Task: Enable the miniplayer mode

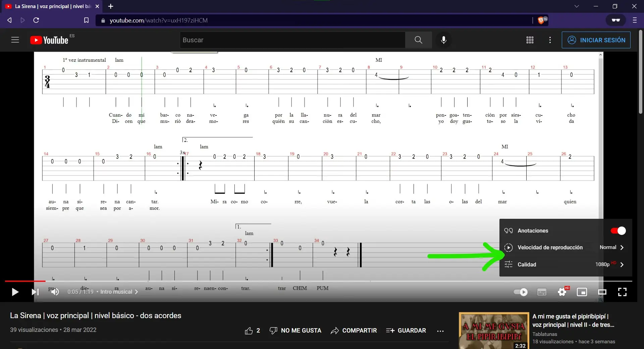Action: pyautogui.click(x=582, y=292)
